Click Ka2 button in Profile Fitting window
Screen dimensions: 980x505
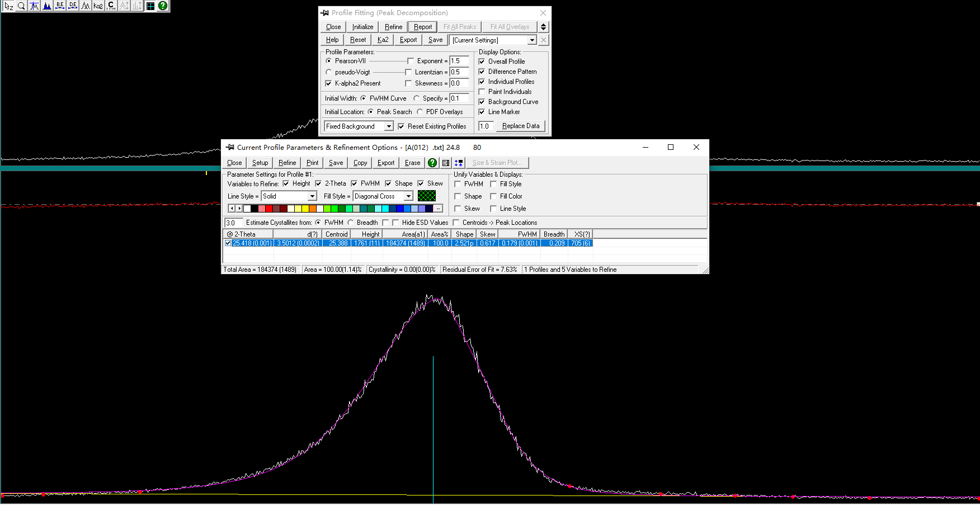(x=383, y=40)
